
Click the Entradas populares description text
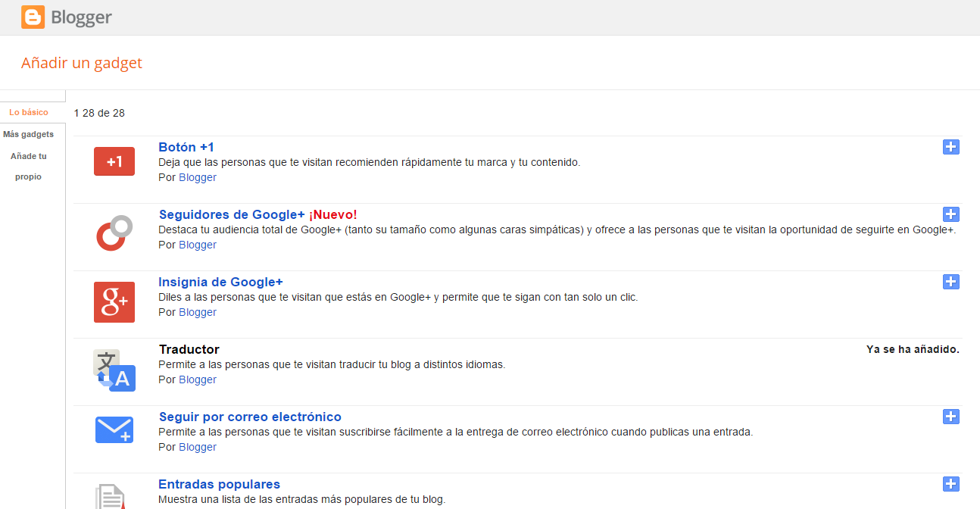[302, 499]
